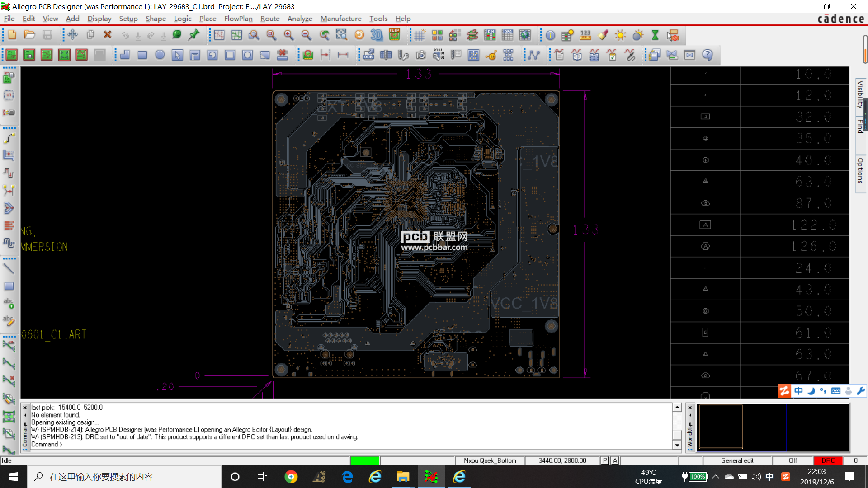Open the Nxpu Qxek_Bottom active layer field

pos(490,460)
